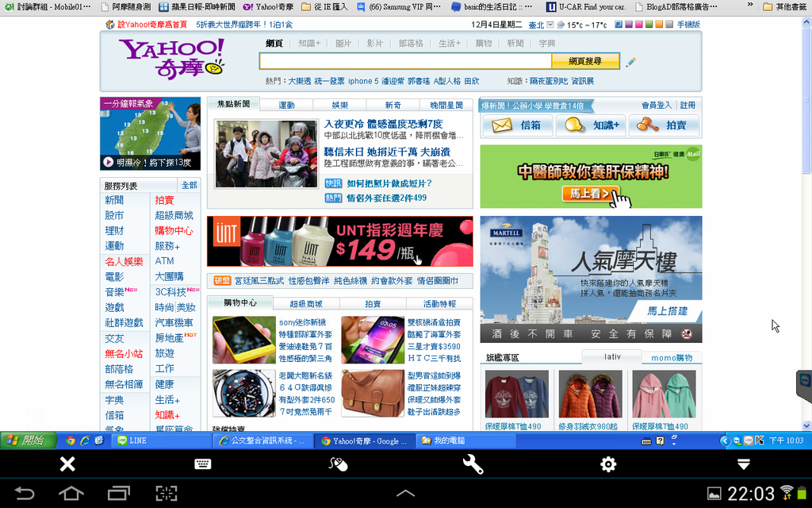Image resolution: width=812 pixels, height=508 pixels.
Task: Select the 圖片 search tab
Action: click(x=343, y=44)
